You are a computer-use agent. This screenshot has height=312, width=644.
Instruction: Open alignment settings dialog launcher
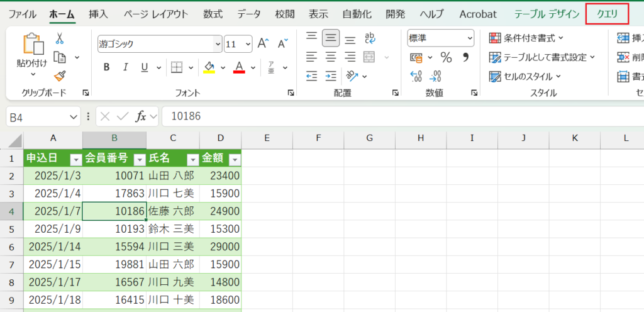pyautogui.click(x=396, y=93)
